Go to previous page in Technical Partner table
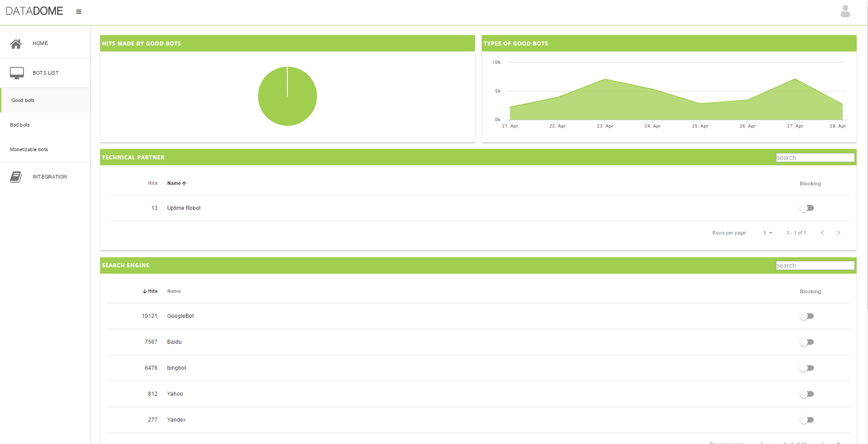Image resolution: width=868 pixels, height=444 pixels. click(x=822, y=233)
